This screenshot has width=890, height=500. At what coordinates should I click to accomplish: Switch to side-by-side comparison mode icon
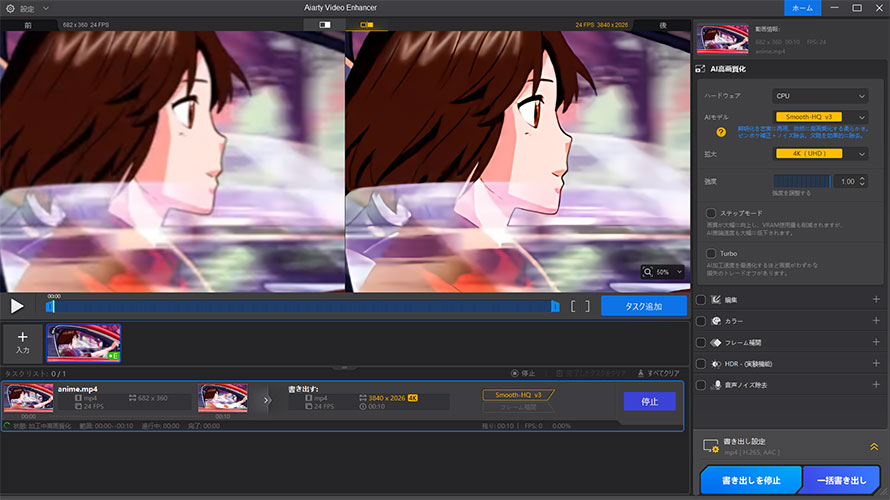click(x=367, y=25)
